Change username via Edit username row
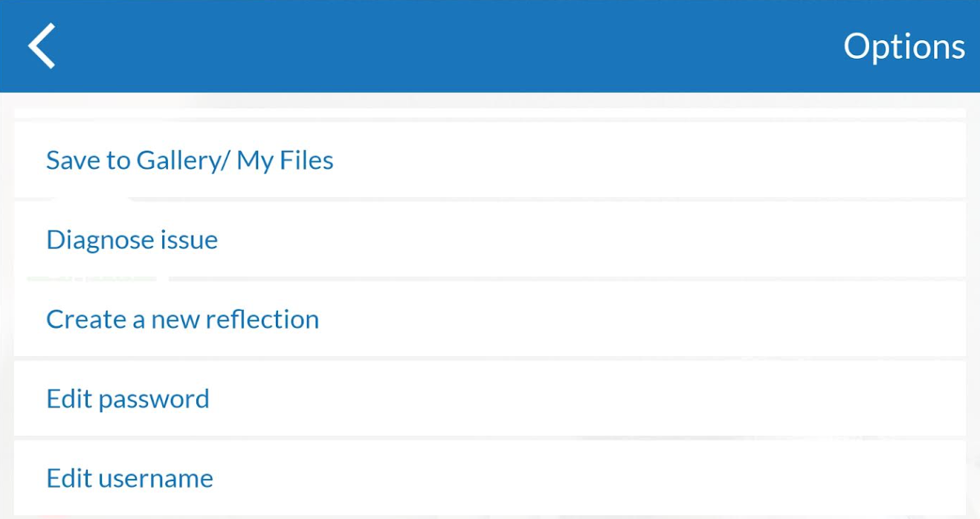The height and width of the screenshot is (519, 980). click(489, 478)
